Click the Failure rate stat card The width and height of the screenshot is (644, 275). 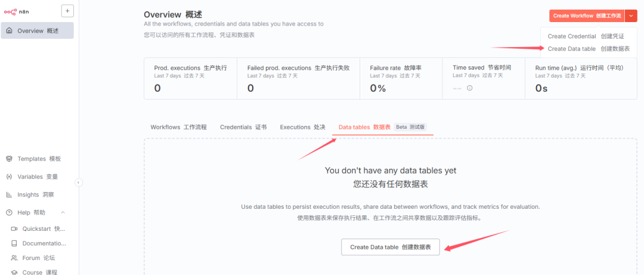(x=401, y=79)
